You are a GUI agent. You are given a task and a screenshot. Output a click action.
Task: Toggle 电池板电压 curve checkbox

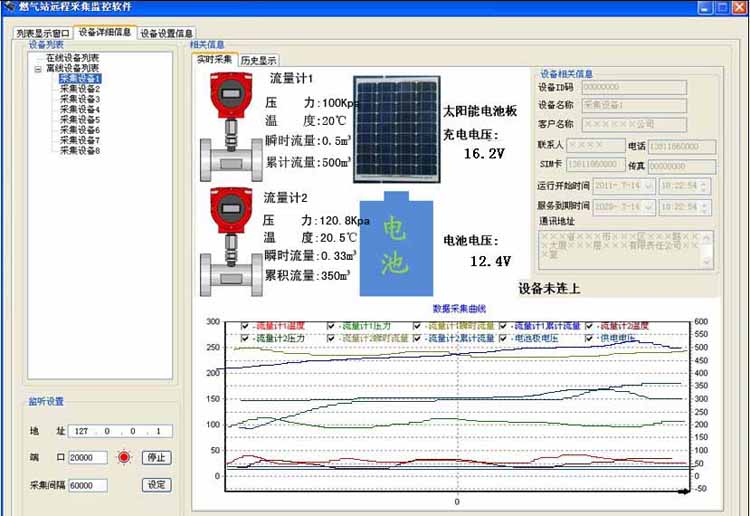pos(503,338)
